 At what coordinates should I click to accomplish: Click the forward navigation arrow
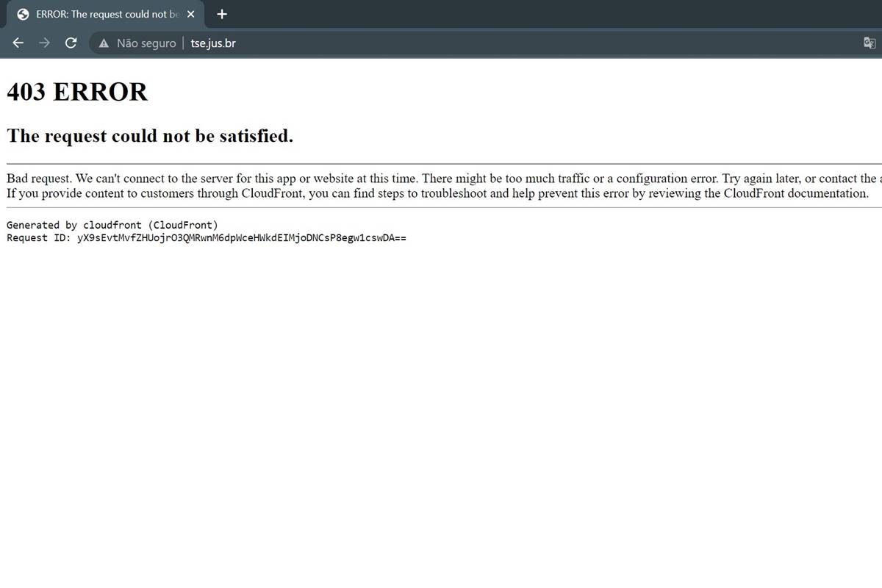point(45,43)
